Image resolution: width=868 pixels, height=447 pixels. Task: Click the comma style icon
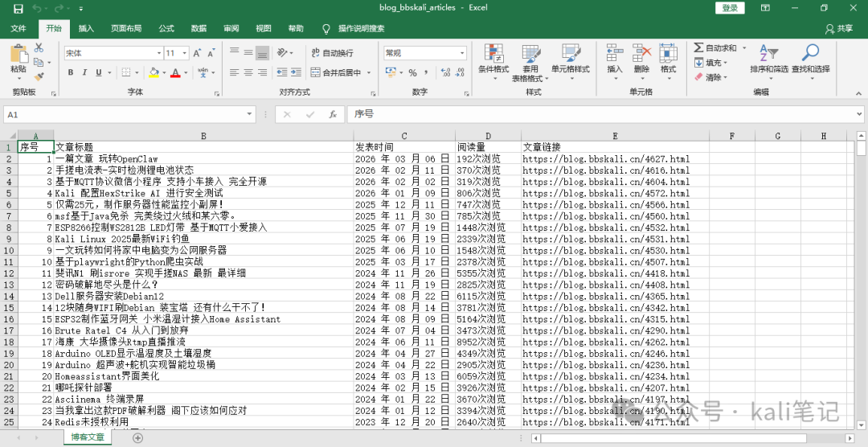tap(426, 72)
